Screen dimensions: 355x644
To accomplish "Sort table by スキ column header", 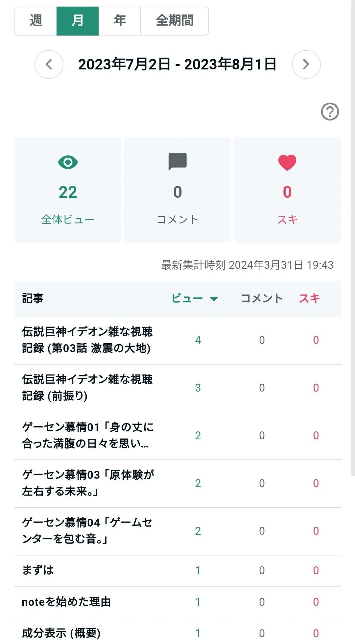I will 309,298.
